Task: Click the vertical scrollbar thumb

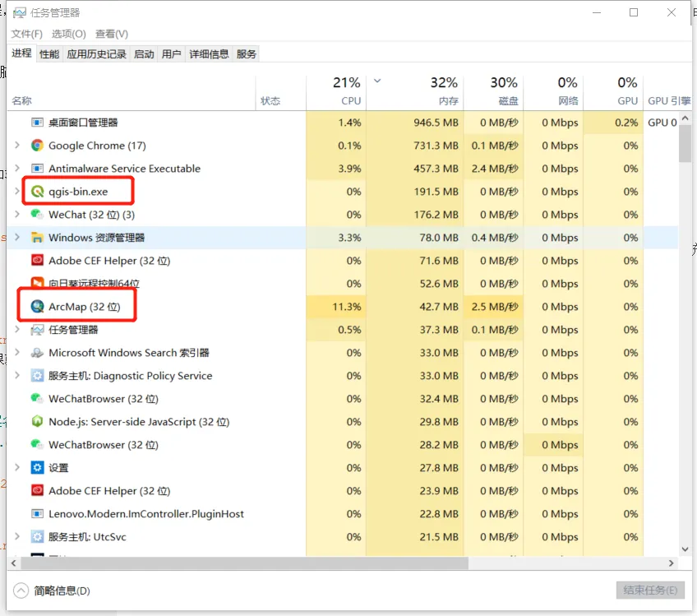Action: tap(685, 143)
